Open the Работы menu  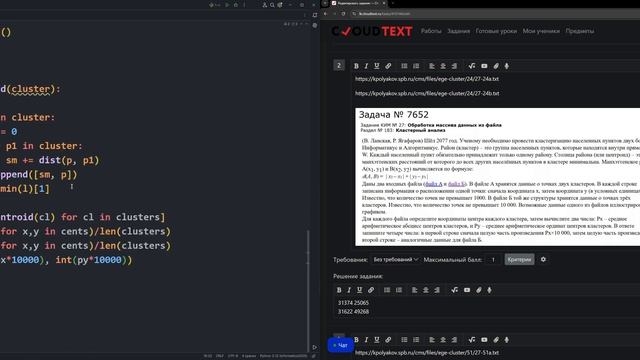tap(431, 31)
